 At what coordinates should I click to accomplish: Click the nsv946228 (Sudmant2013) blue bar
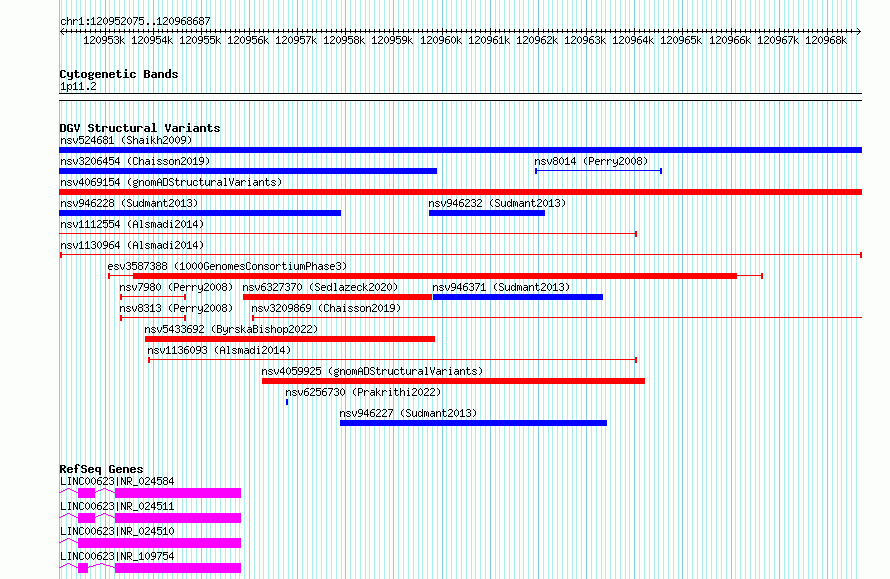[x=200, y=213]
